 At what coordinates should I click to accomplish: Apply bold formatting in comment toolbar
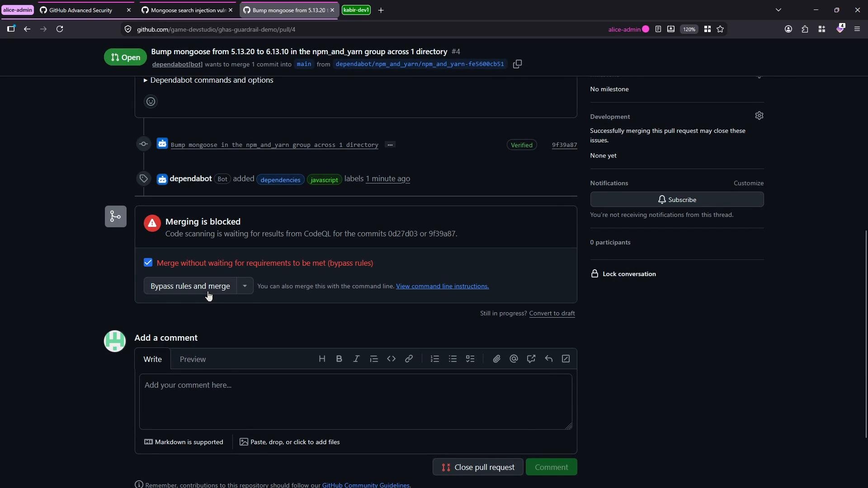339,359
